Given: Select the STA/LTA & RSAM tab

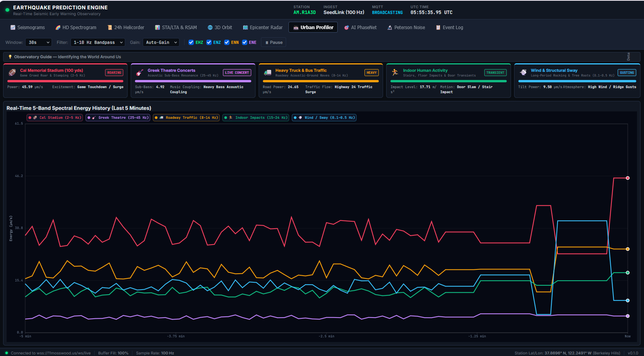Looking at the screenshot, I should pyautogui.click(x=176, y=28).
